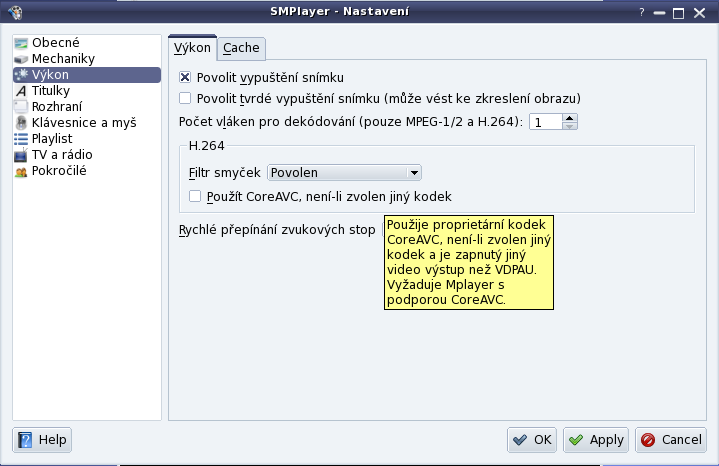Click the Apply button
This screenshot has height=466, width=719.
(x=596, y=440)
